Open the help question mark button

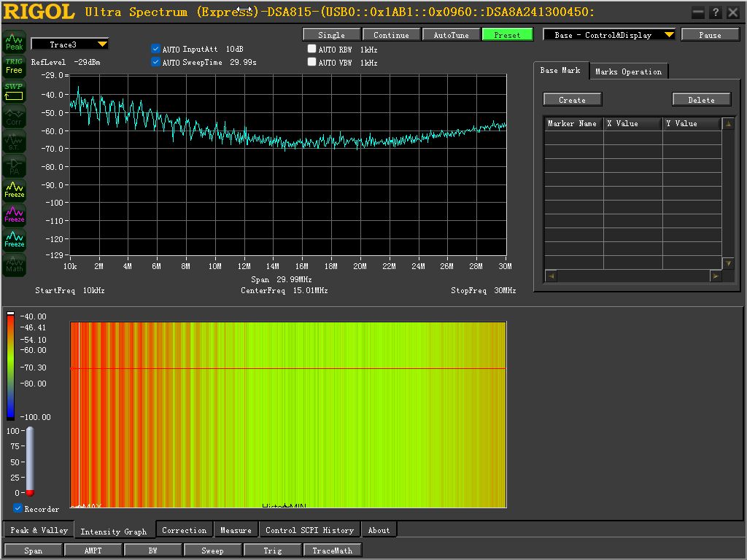coord(715,13)
